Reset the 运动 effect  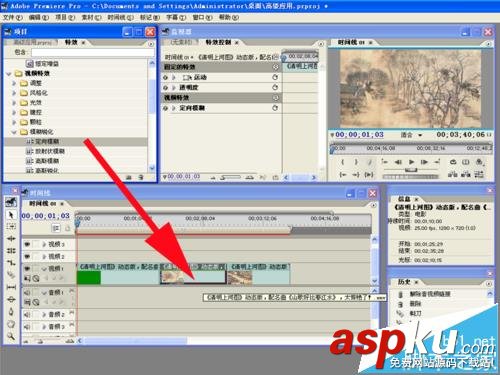(275, 77)
